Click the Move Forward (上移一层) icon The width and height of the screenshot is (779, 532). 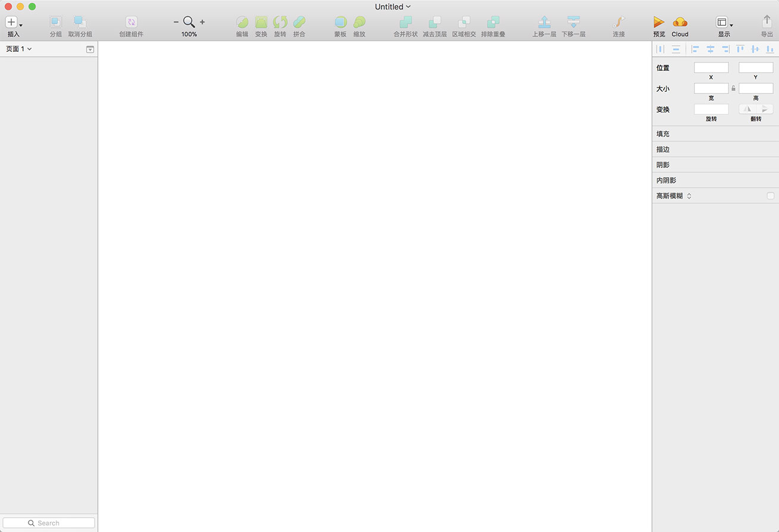tap(544, 23)
